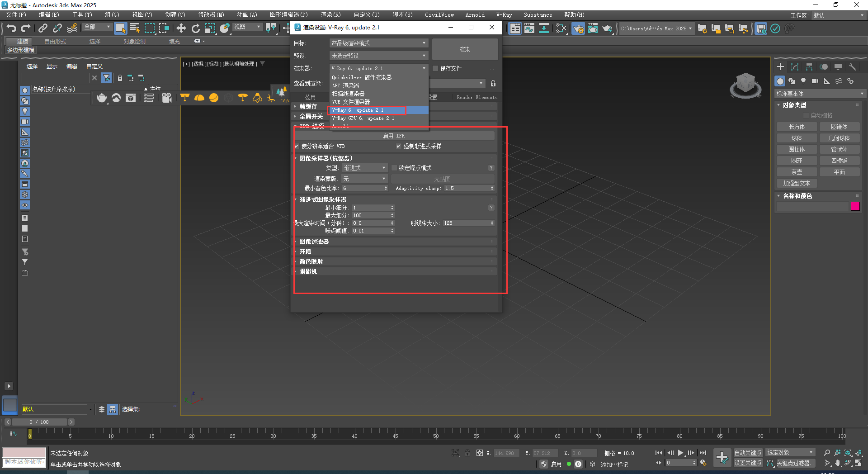Uncheck 强制渐进式采样 checkbox
The width and height of the screenshot is (868, 474).
coord(399,146)
